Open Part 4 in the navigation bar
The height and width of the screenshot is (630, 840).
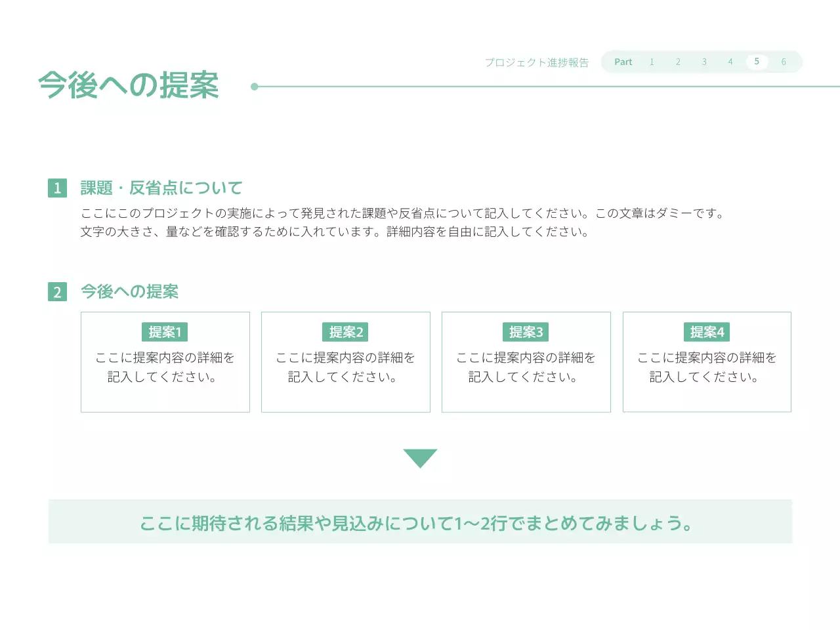coord(730,62)
